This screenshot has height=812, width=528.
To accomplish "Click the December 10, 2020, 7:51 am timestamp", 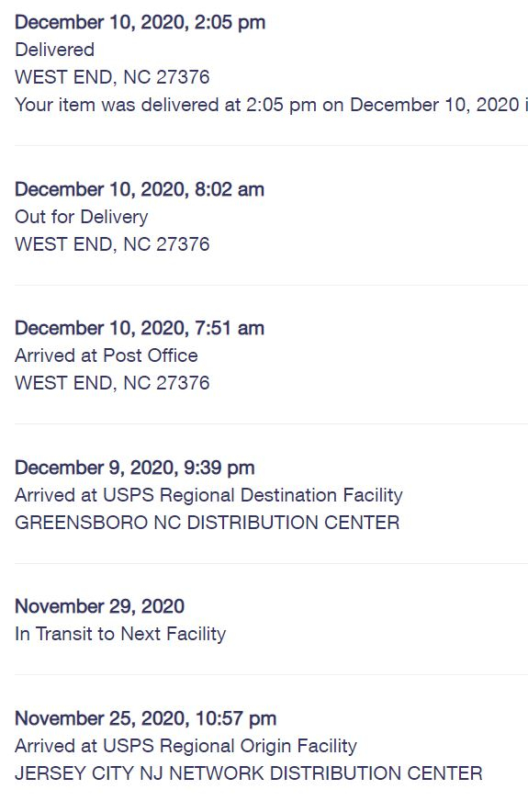I will [x=140, y=328].
